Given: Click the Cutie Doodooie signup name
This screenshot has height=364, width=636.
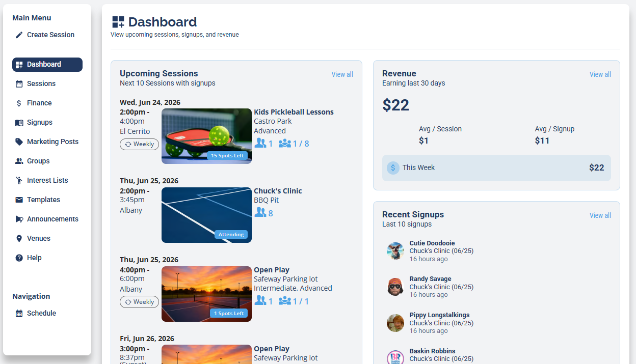Looking at the screenshot, I should 432,243.
